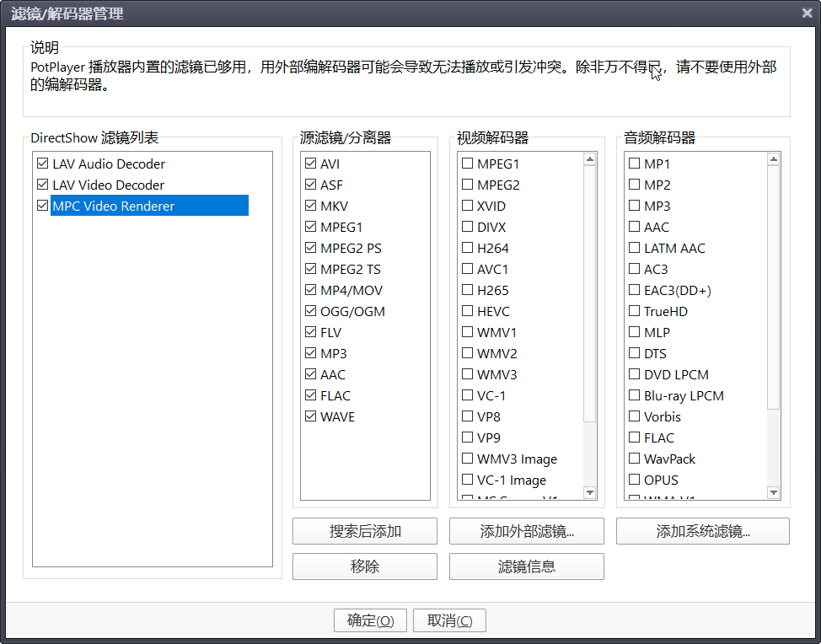Screen dimensions: 821x644
Task: Uncheck the MP4/MOV splitter option
Action: click(310, 290)
